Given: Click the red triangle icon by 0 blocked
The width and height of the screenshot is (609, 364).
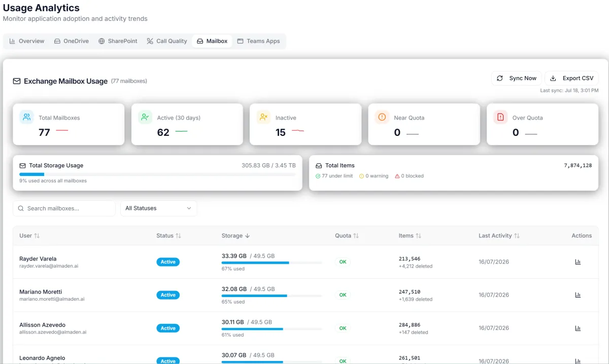Looking at the screenshot, I should click(x=397, y=176).
